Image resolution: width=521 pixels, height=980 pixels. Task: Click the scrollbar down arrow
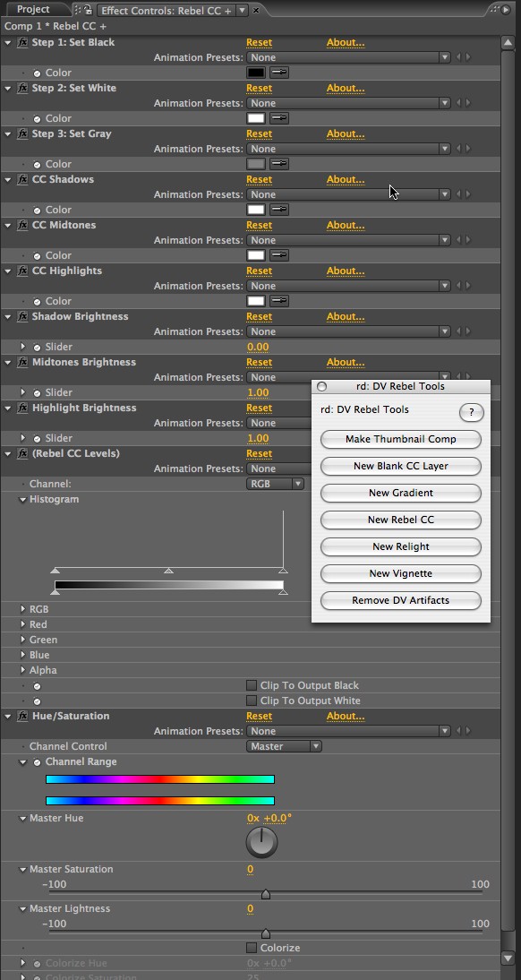pos(508,957)
